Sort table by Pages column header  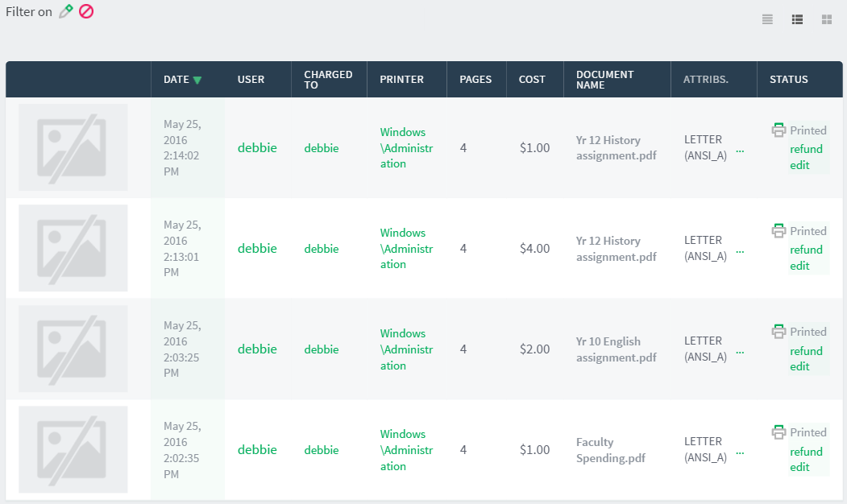coord(475,80)
